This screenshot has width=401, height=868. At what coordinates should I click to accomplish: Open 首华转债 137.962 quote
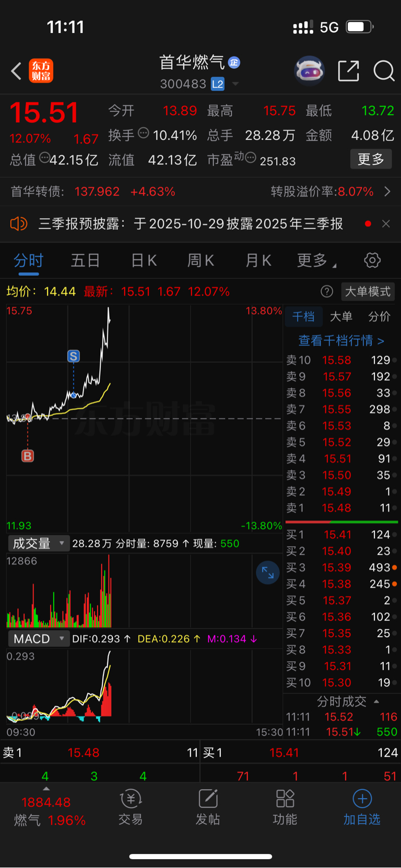tap(93, 192)
